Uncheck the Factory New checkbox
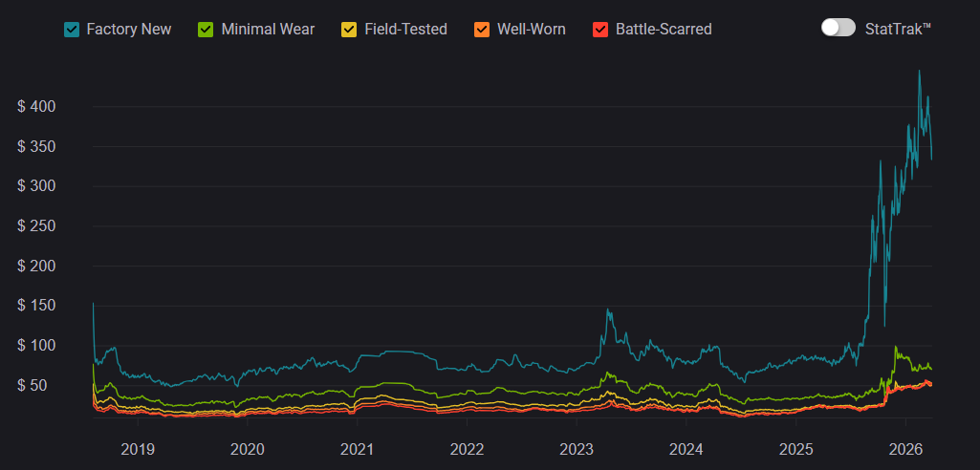This screenshot has width=980, height=470. (72, 29)
